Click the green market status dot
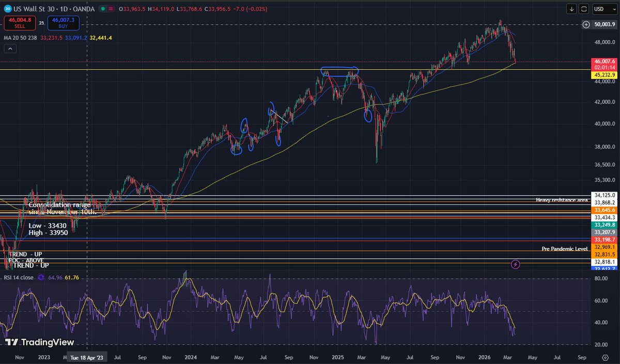 tap(102, 9)
